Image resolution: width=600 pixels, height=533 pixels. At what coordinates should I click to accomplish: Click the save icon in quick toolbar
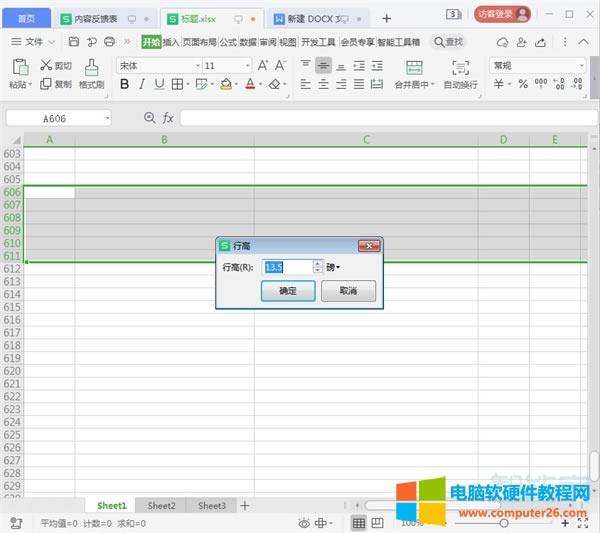[74, 42]
